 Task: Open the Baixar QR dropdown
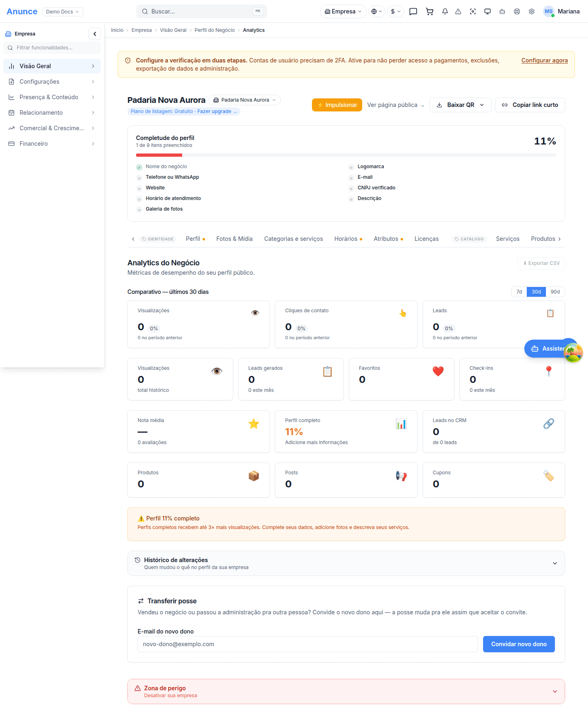(460, 105)
